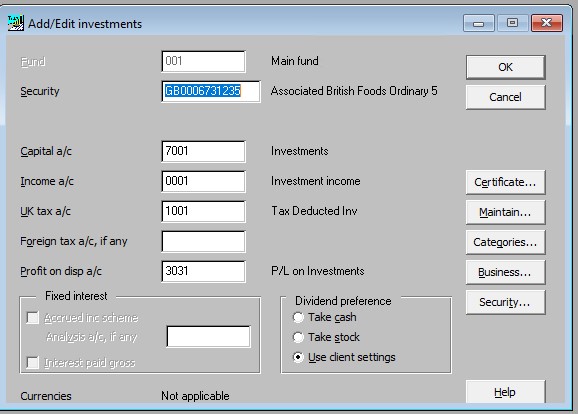
Task: Click the 'Foreign tax a/c, if any' label
Action: click(x=74, y=241)
